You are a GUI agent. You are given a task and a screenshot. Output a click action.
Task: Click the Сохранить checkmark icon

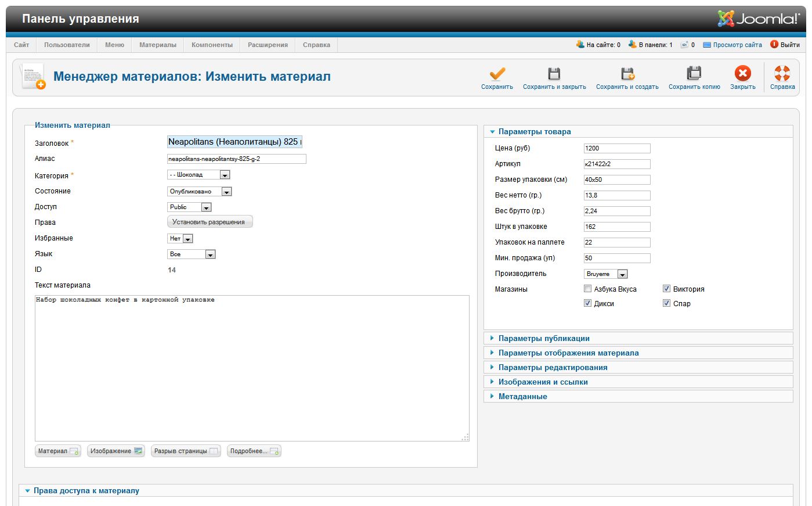point(497,73)
